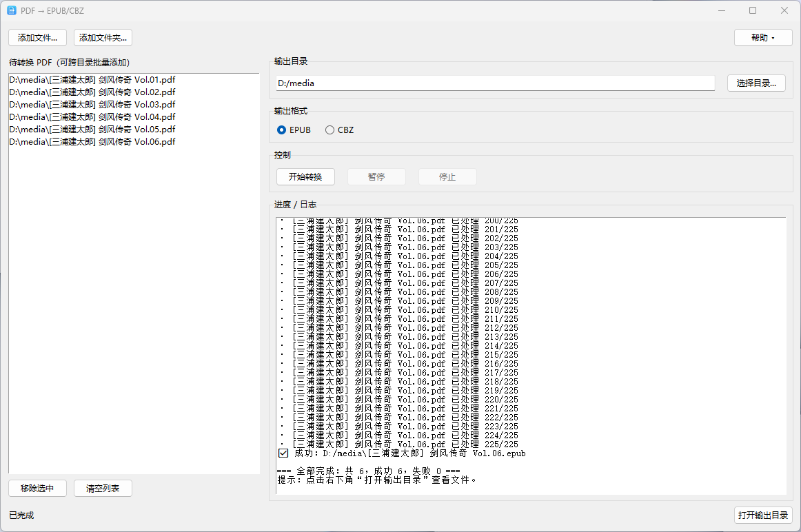Click 打开输出目录 button
This screenshot has width=801, height=532.
763,515
